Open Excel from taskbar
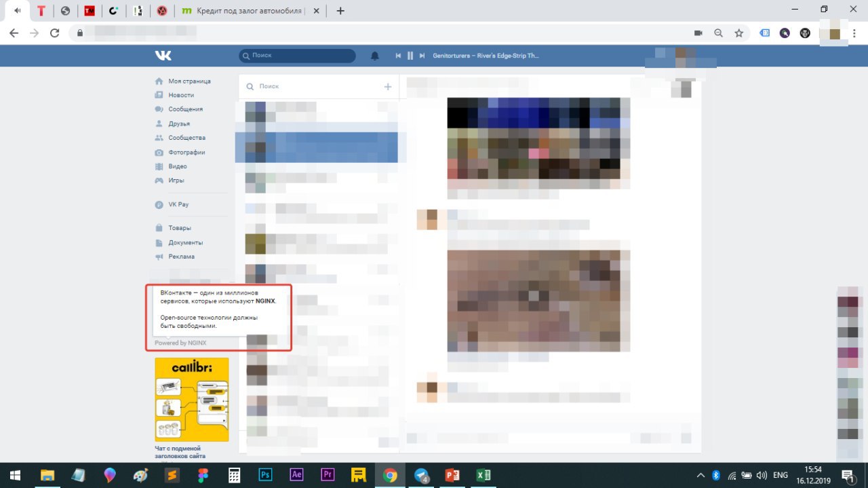The height and width of the screenshot is (488, 868). [483, 475]
